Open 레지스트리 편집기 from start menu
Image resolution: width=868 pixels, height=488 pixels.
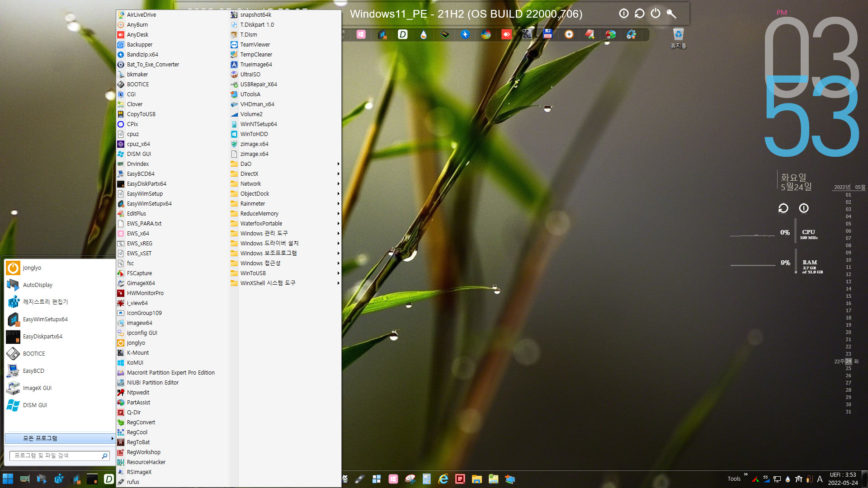60,302
